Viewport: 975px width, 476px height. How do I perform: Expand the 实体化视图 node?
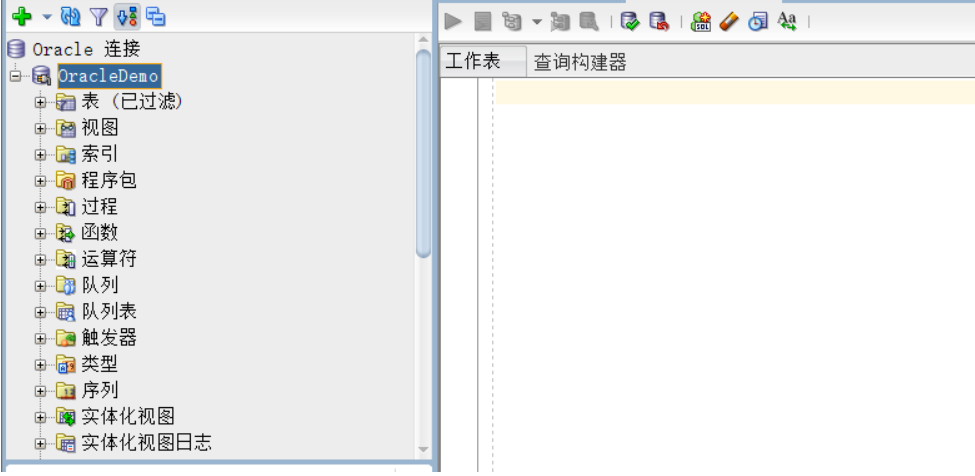pyautogui.click(x=40, y=417)
